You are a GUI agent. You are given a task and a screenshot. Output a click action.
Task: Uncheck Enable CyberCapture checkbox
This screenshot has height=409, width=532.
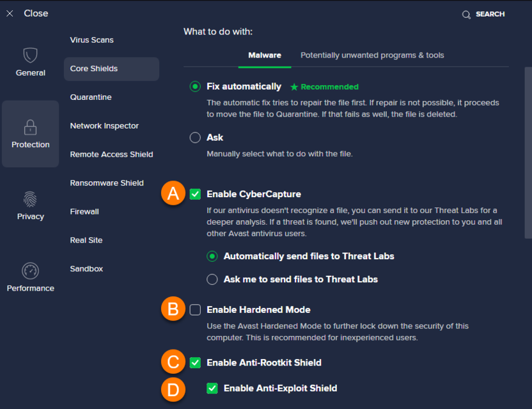click(x=195, y=194)
